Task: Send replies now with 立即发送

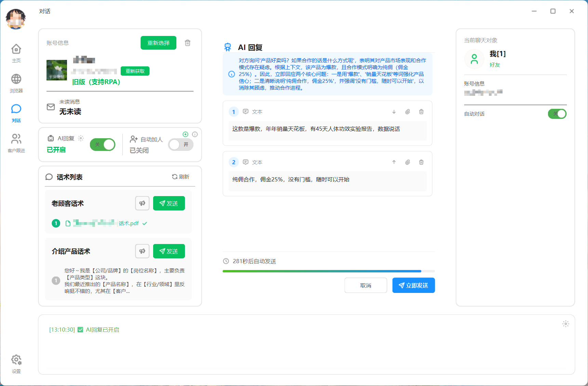Action: tap(413, 285)
